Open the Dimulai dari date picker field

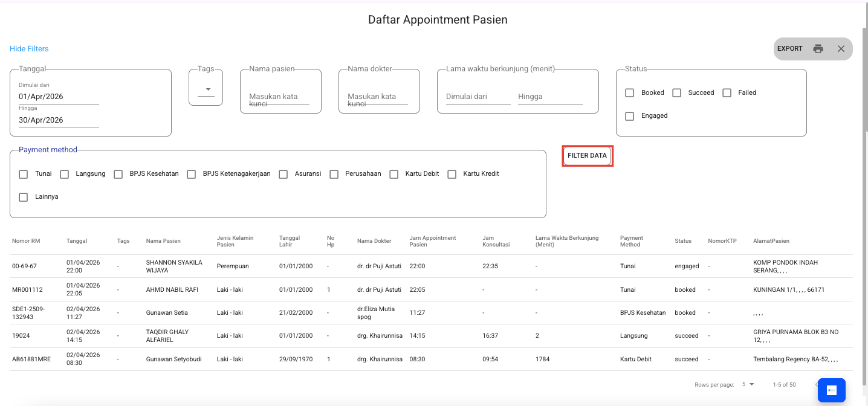pos(59,97)
